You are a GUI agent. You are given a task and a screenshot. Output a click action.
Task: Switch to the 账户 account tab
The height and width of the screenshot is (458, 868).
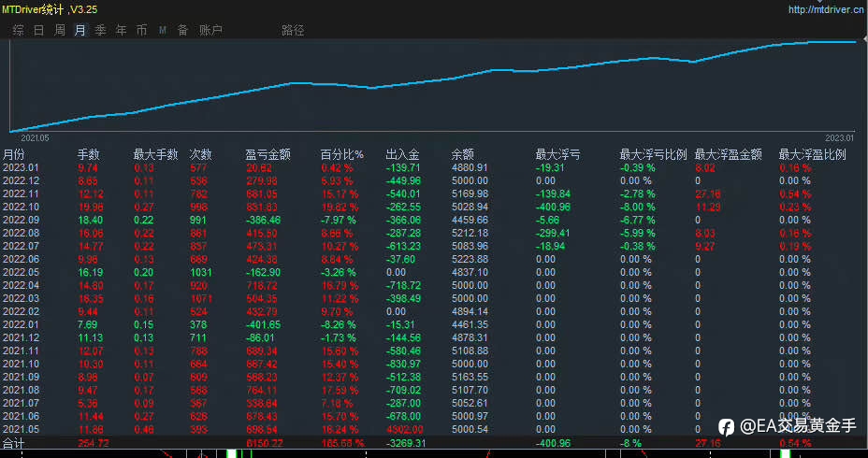click(210, 31)
